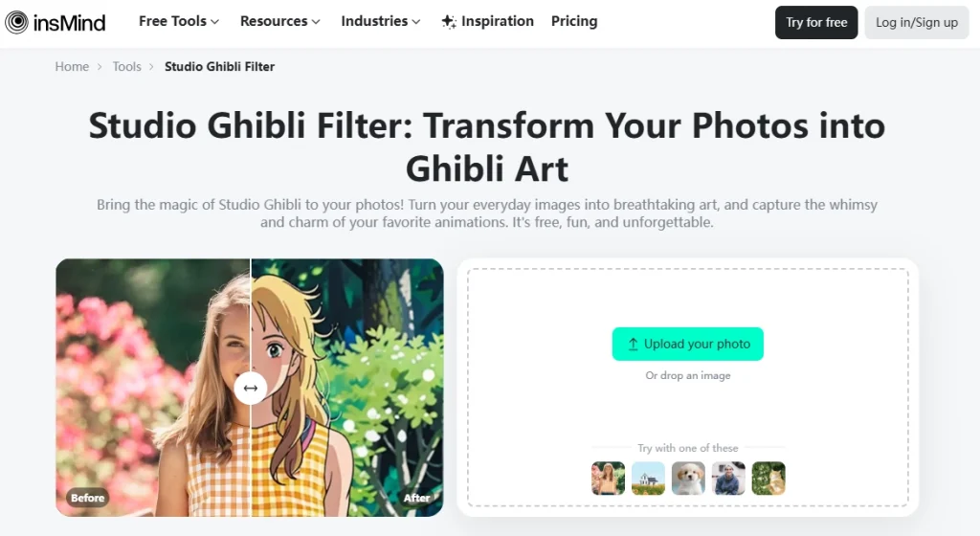Click the before/after comparison slider handle
The image size is (980, 536).
coord(251,388)
